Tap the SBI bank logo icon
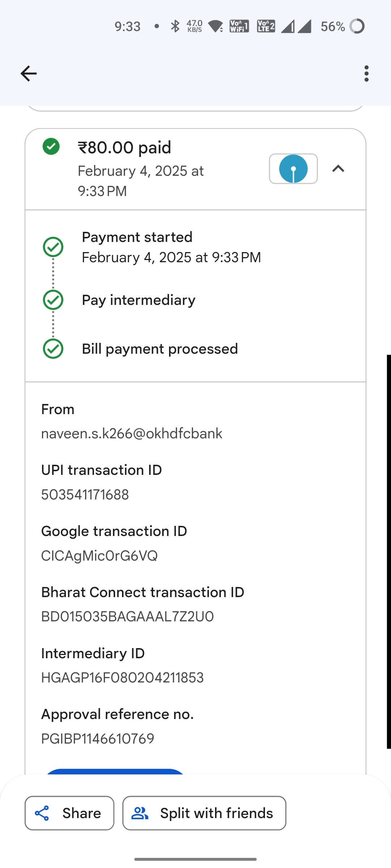This screenshot has height=868, width=391. pos(293,169)
